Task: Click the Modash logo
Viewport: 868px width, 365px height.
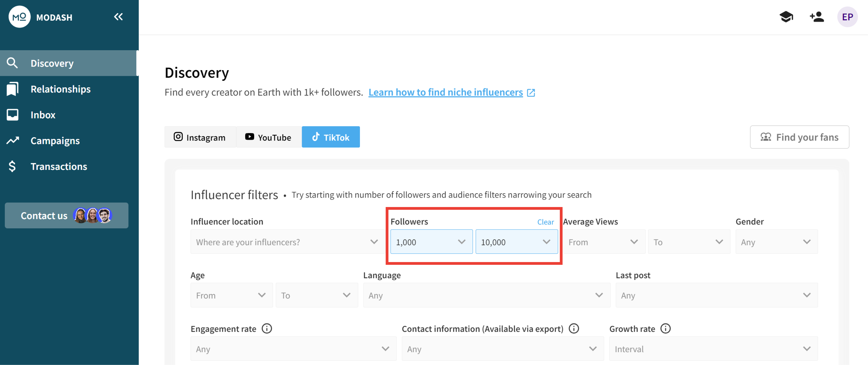Action: [19, 17]
